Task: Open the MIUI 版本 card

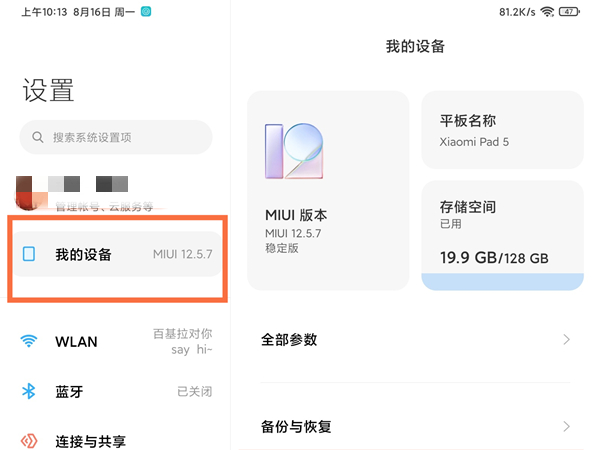Action: point(328,190)
